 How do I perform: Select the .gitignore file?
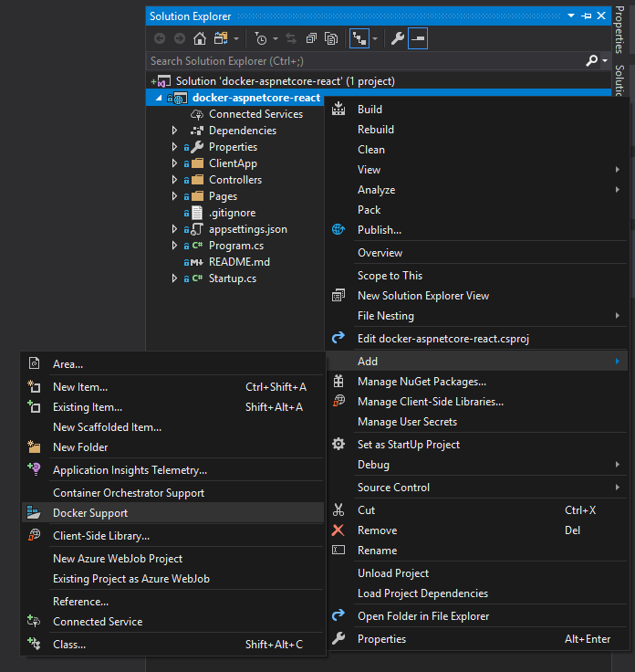click(x=232, y=213)
